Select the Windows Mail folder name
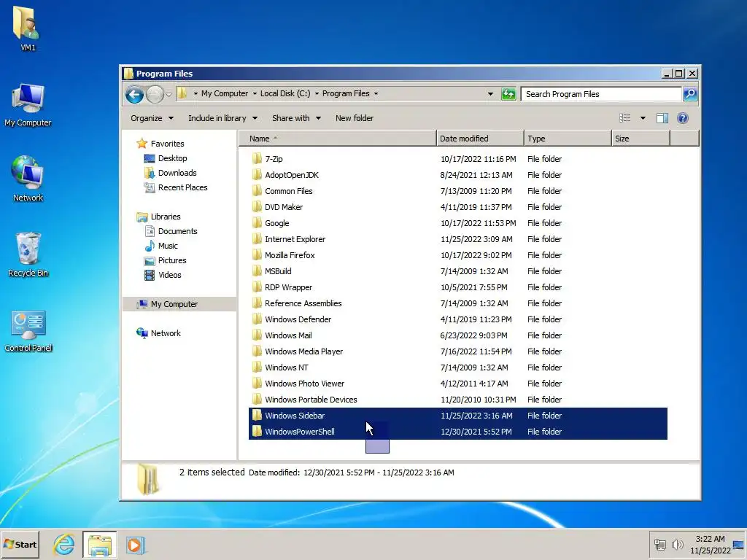Image resolution: width=747 pixels, height=560 pixels. [x=288, y=335]
